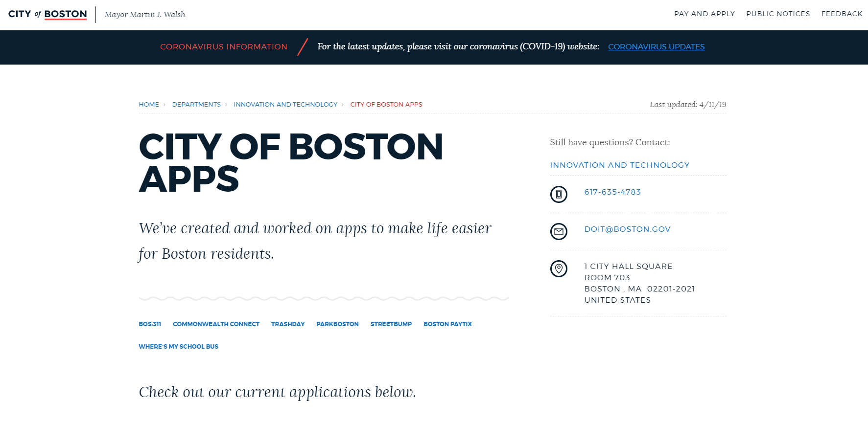Screen dimensions: 868x446
Task: Go to Home breadcrumb
Action: (149, 105)
